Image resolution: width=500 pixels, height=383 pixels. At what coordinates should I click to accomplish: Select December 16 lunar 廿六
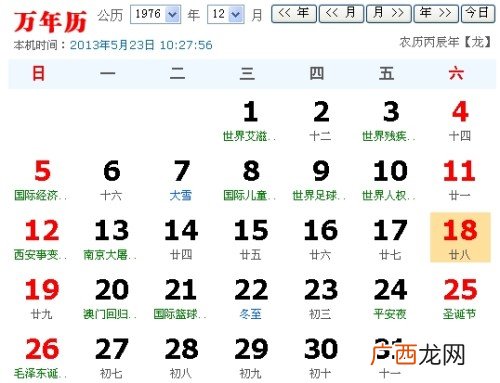pyautogui.click(x=321, y=239)
